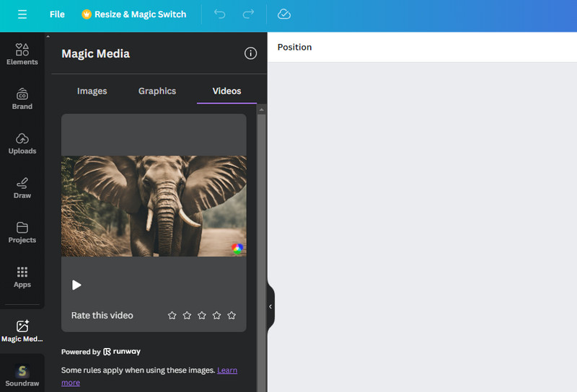Viewport: 577px width, 392px height.
Task: Play the generated elephant video
Action: coord(76,285)
